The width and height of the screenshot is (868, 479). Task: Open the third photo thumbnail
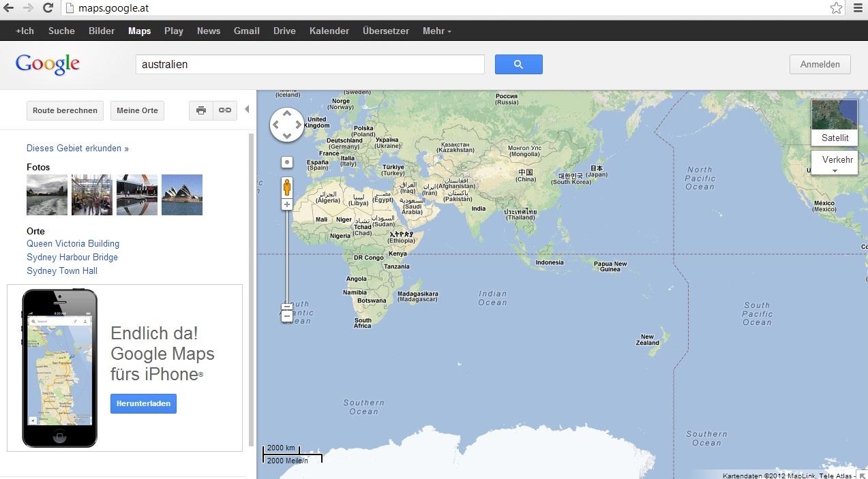click(x=137, y=195)
